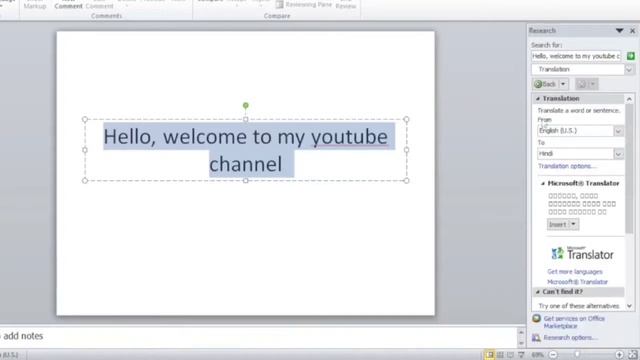Click the zoom out minus button

553,355
